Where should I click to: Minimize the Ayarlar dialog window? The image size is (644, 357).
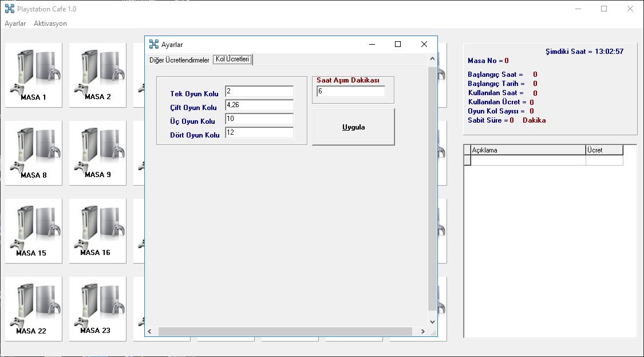(372, 44)
